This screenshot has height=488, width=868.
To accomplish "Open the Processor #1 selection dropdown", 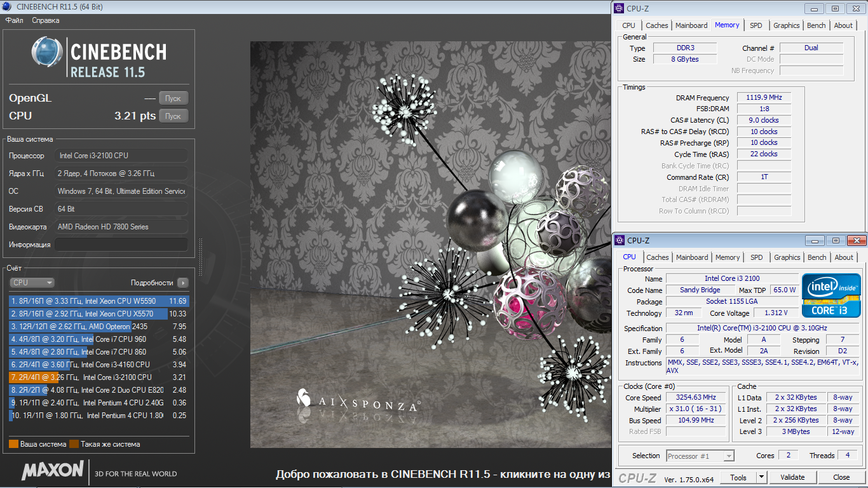I will 700,456.
